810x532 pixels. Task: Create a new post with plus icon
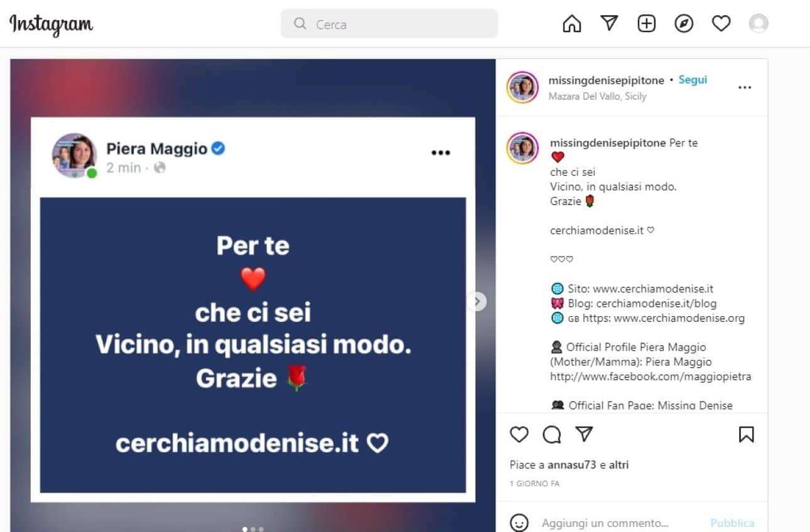(646, 24)
